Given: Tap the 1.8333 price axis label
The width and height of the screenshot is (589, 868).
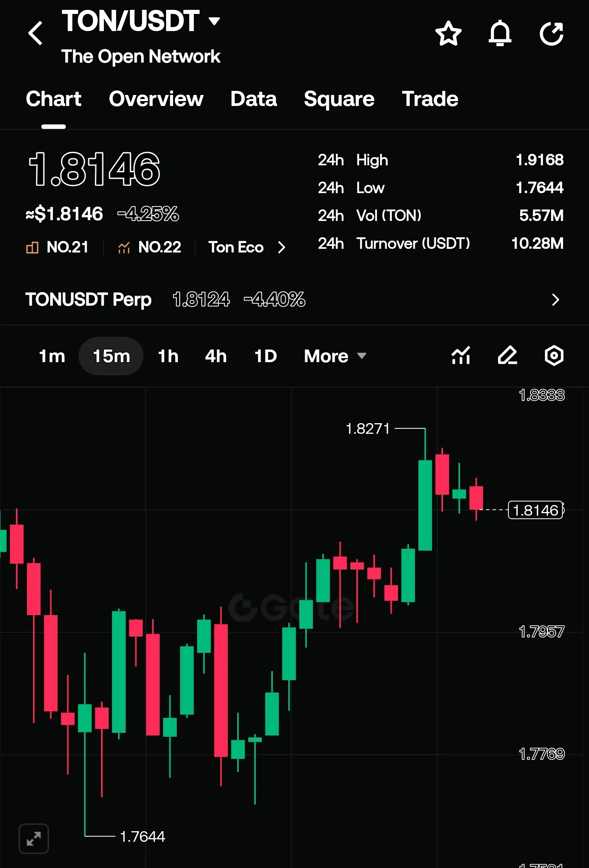Looking at the screenshot, I should click(x=542, y=395).
